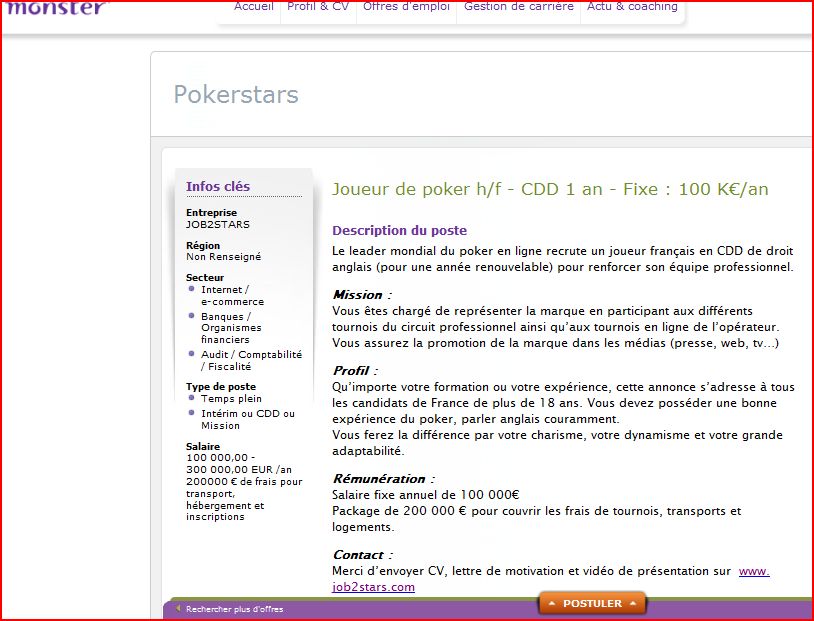Image resolution: width=814 pixels, height=621 pixels.
Task: Click the 'Description du poste' heading
Action: 400,231
